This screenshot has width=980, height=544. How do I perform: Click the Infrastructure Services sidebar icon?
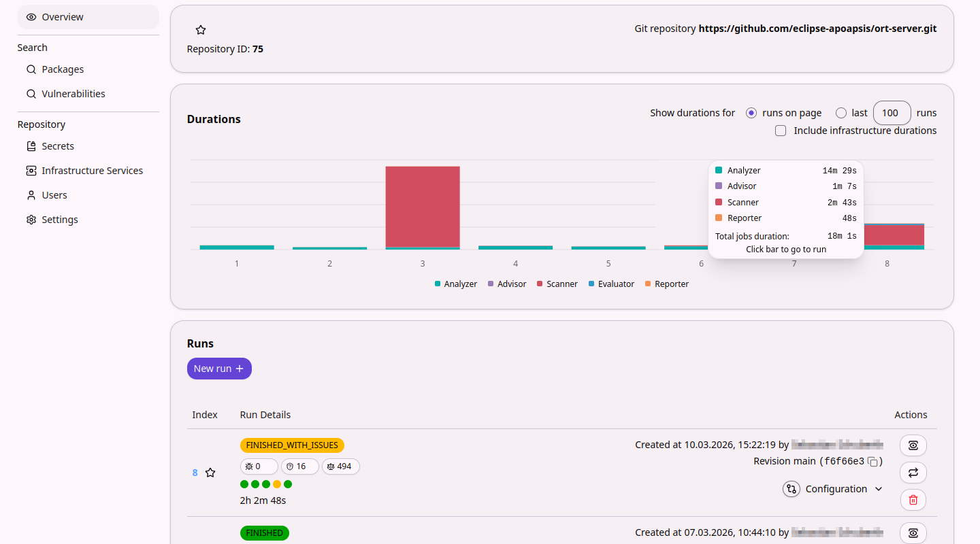31,171
